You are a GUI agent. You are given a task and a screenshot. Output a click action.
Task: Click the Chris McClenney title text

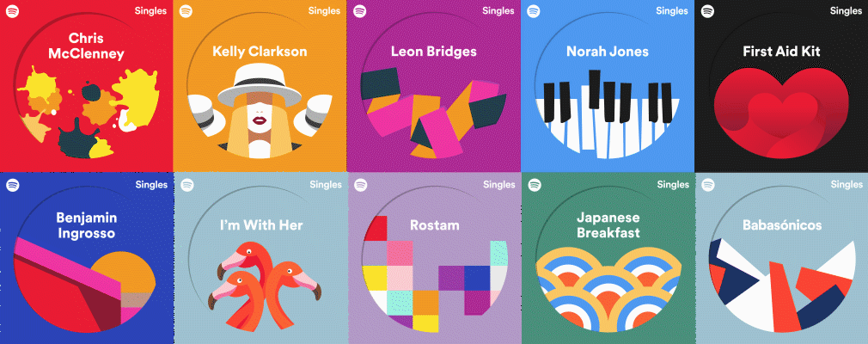coord(86,46)
